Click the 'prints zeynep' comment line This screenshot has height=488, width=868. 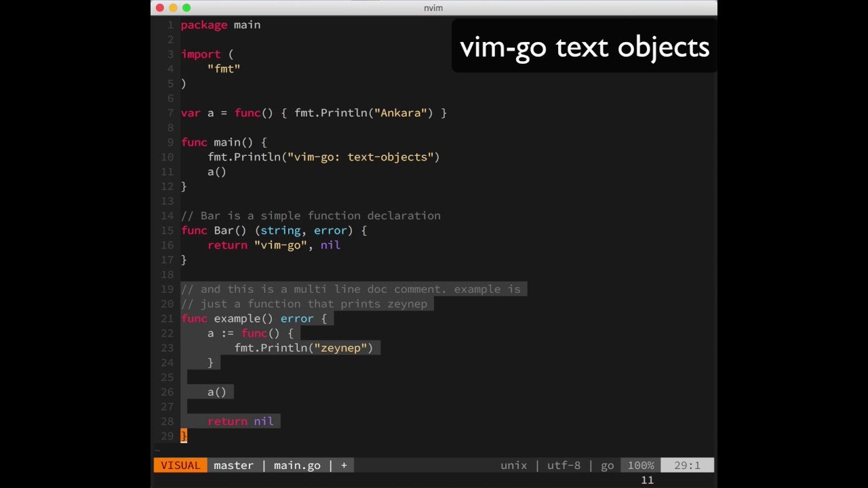coord(304,304)
